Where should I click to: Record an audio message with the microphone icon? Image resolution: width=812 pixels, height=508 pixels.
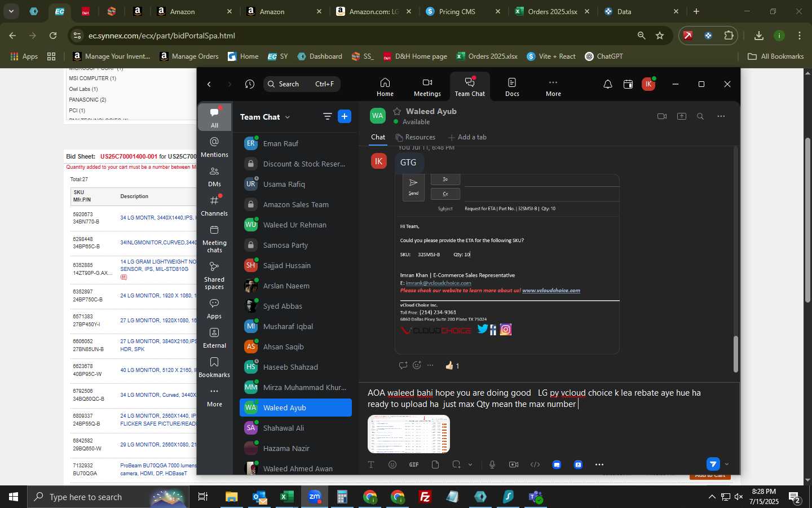click(492, 465)
